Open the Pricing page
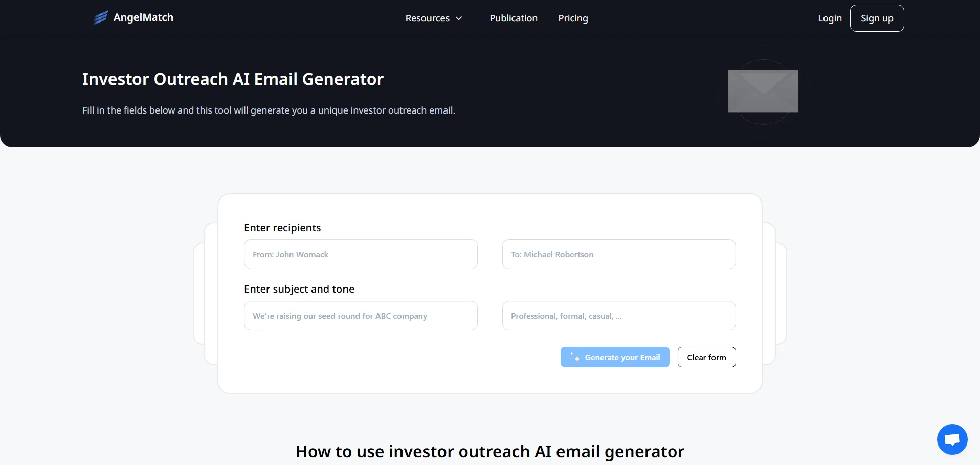Image resolution: width=980 pixels, height=465 pixels. pos(573,18)
